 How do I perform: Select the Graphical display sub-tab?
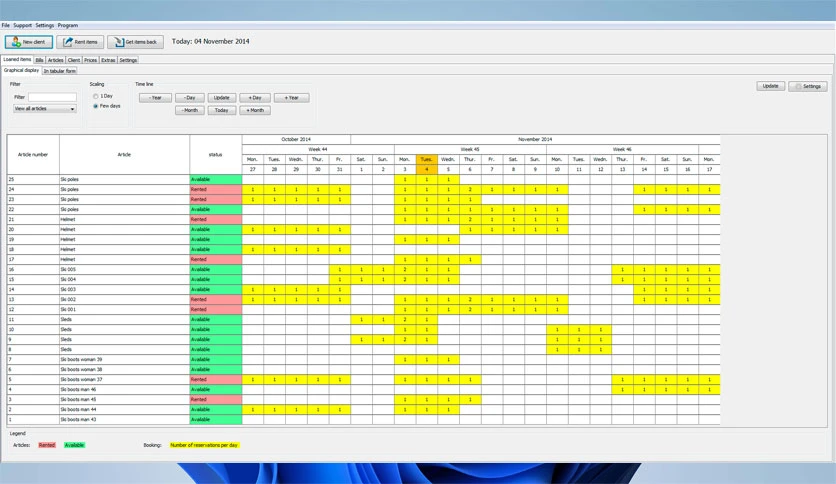click(21, 70)
